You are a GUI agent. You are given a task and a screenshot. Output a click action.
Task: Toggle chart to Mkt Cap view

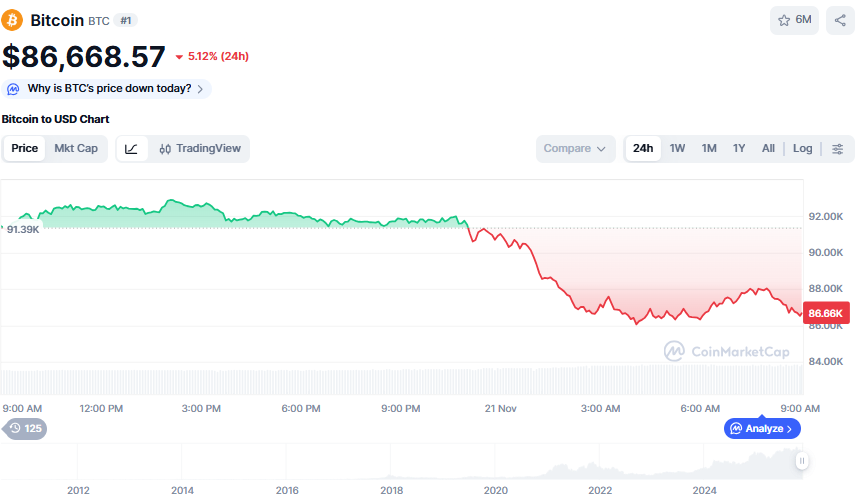pos(76,149)
